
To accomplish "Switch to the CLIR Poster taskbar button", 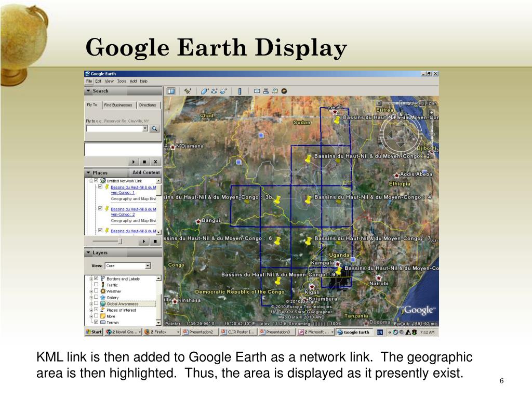I will (238, 332).
